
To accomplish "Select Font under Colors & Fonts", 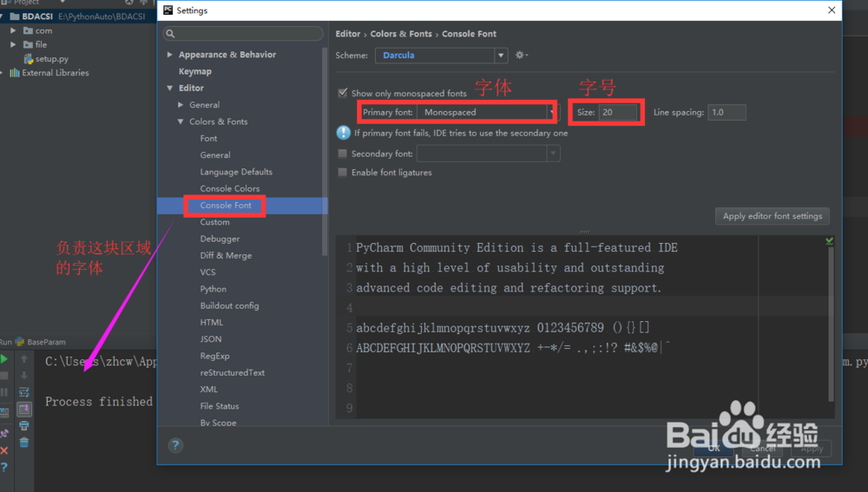I will pos(208,138).
